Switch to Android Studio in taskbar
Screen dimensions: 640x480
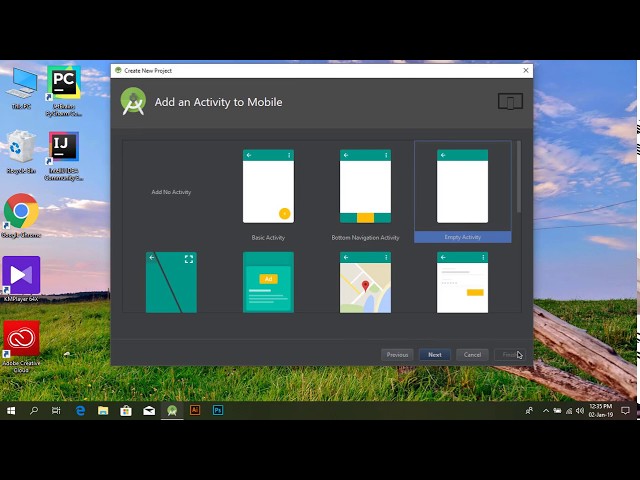tap(172, 411)
